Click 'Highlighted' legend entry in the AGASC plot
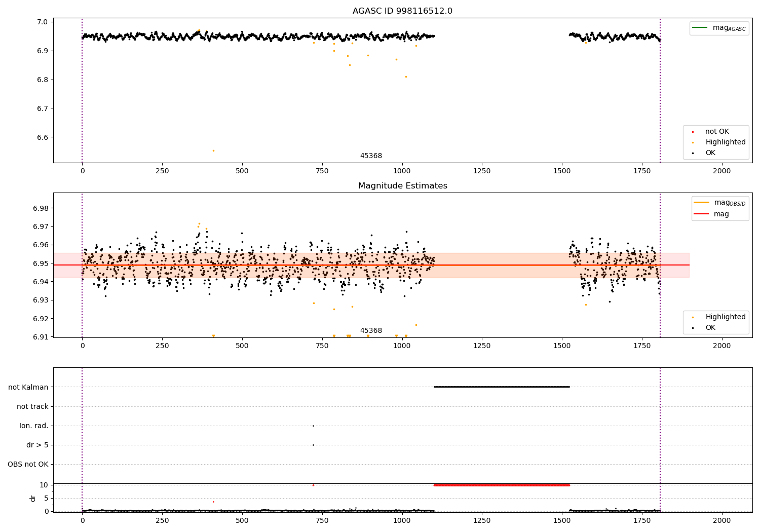The image size is (760, 532). (719, 142)
